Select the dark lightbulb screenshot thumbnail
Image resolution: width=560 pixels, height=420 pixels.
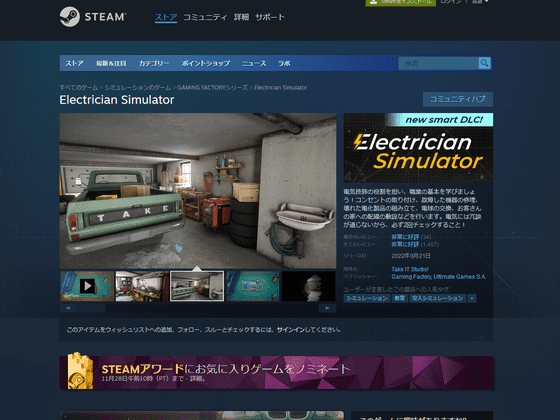click(x=309, y=286)
